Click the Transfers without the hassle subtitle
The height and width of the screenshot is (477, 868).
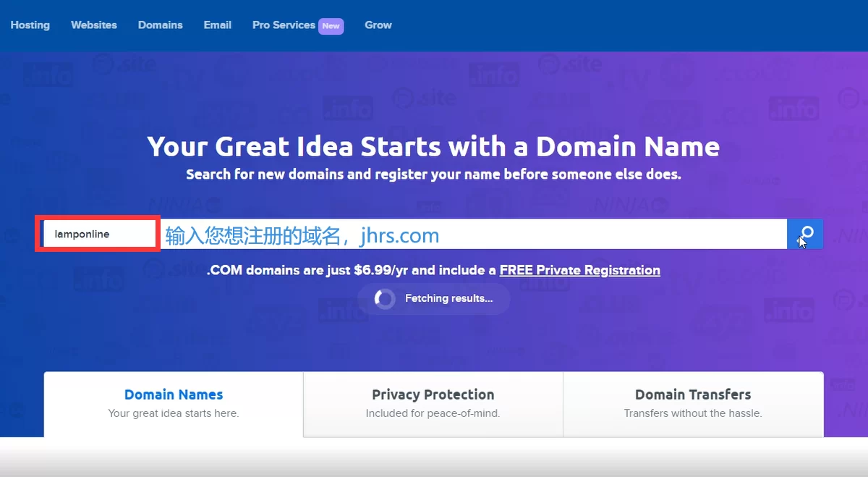[692, 413]
